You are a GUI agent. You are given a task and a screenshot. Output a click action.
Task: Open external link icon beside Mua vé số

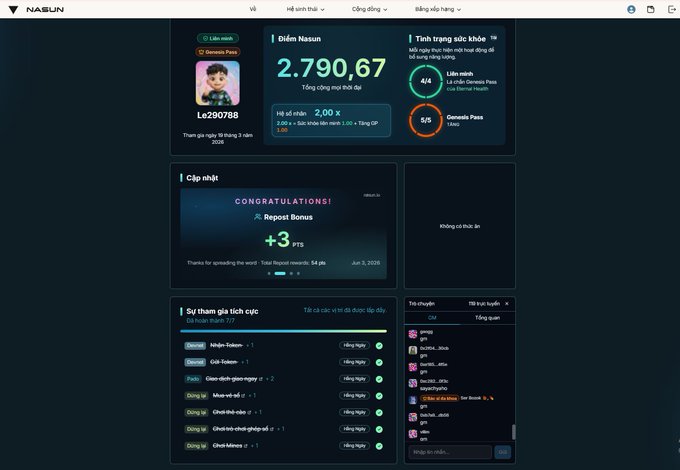point(243,395)
